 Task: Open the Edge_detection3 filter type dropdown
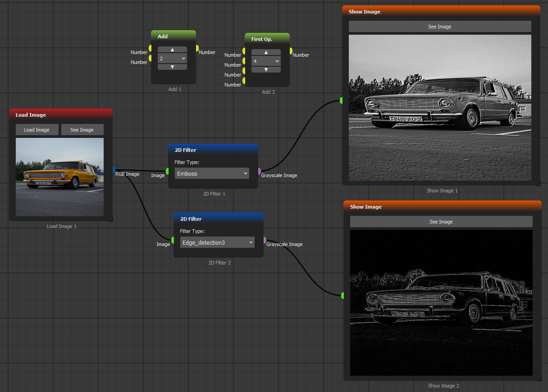click(218, 242)
